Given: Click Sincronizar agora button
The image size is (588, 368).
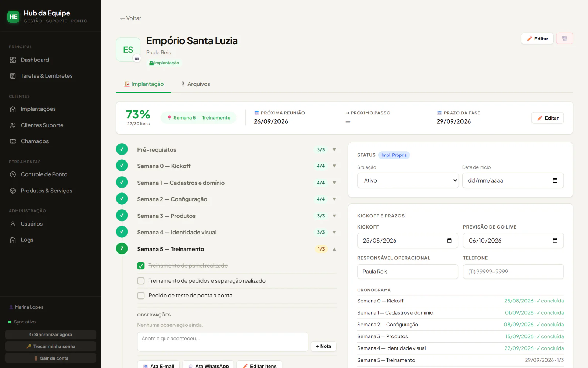Looking at the screenshot, I should point(51,335).
